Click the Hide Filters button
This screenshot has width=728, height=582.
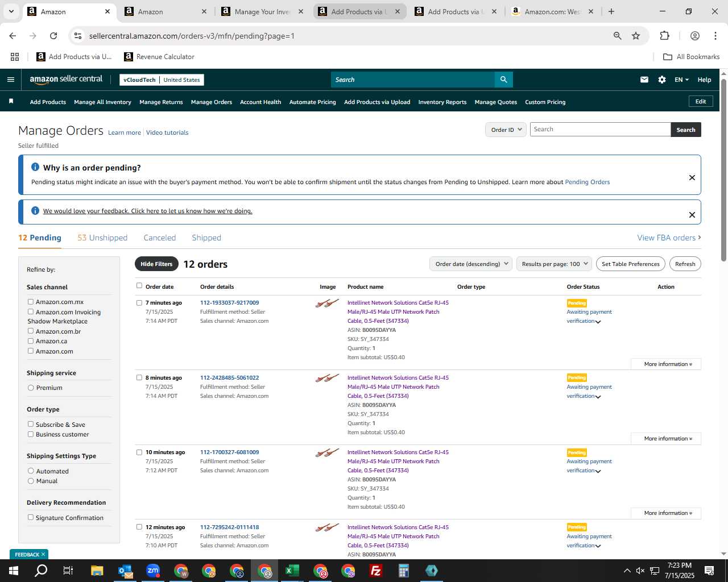click(x=156, y=264)
